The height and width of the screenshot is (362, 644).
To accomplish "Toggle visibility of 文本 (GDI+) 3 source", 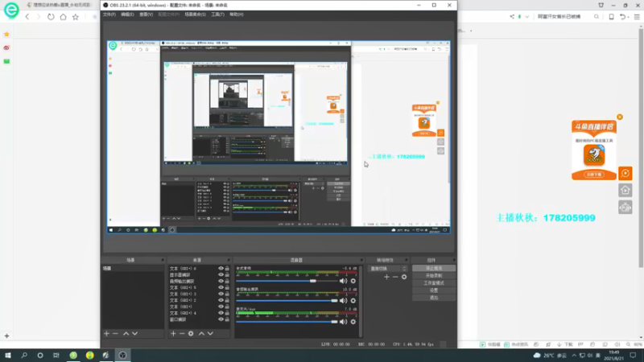I will coord(221,294).
